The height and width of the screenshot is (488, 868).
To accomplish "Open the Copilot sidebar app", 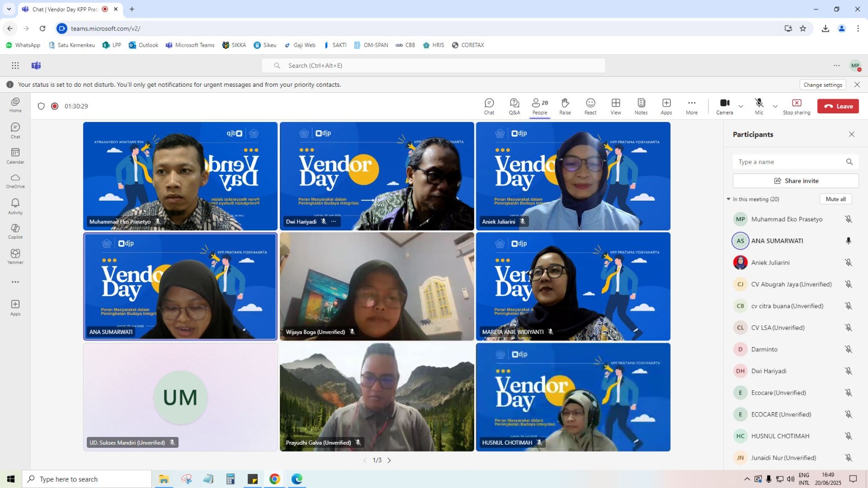I will (x=15, y=231).
